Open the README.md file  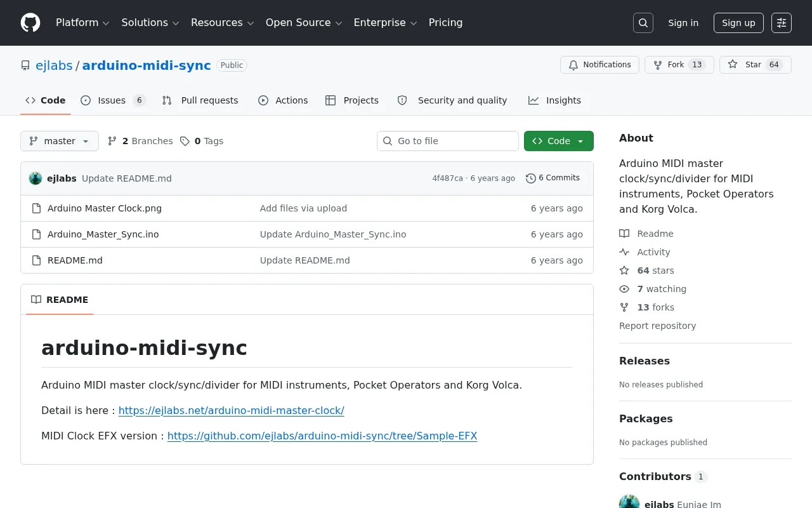[x=75, y=260]
